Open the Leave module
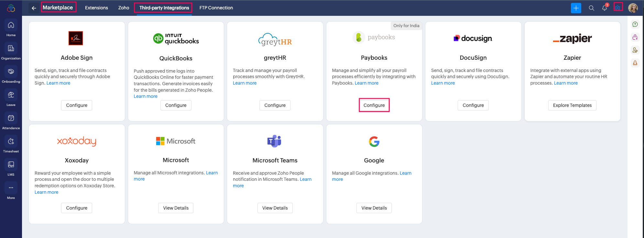Image resolution: width=644 pixels, height=238 pixels. (11, 98)
